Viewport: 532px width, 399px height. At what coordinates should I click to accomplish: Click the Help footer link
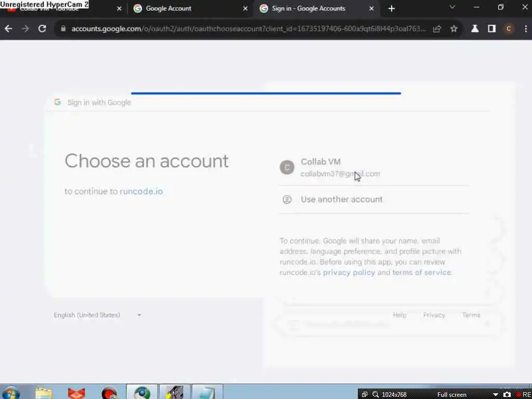[400, 315]
